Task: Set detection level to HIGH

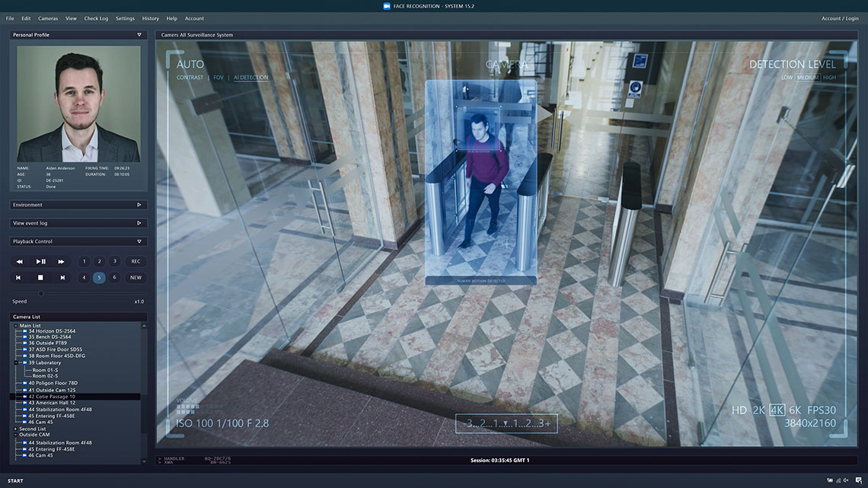Action: [829, 78]
